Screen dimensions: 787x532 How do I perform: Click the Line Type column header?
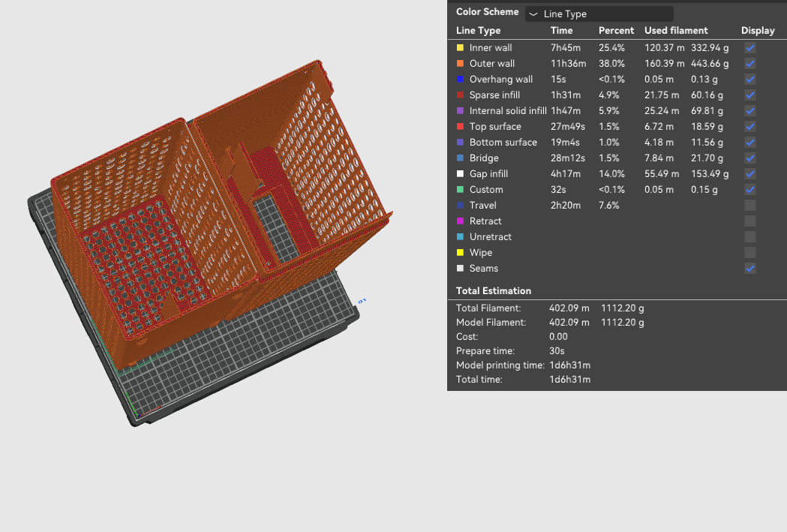pos(478,31)
